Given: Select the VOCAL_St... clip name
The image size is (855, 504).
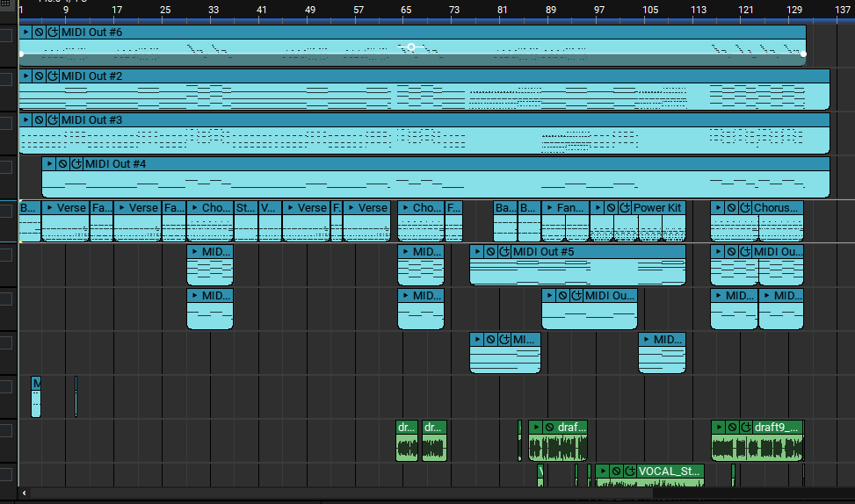Looking at the screenshot, I should point(669,471).
